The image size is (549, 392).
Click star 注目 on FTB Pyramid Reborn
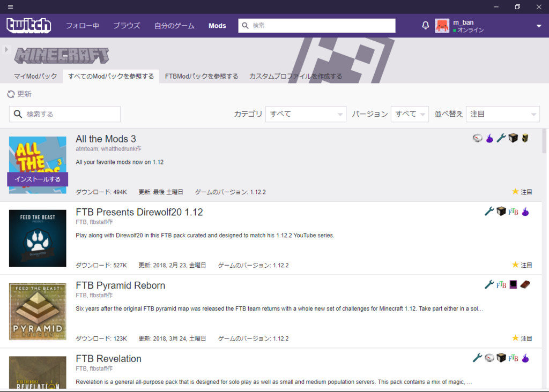coord(522,338)
